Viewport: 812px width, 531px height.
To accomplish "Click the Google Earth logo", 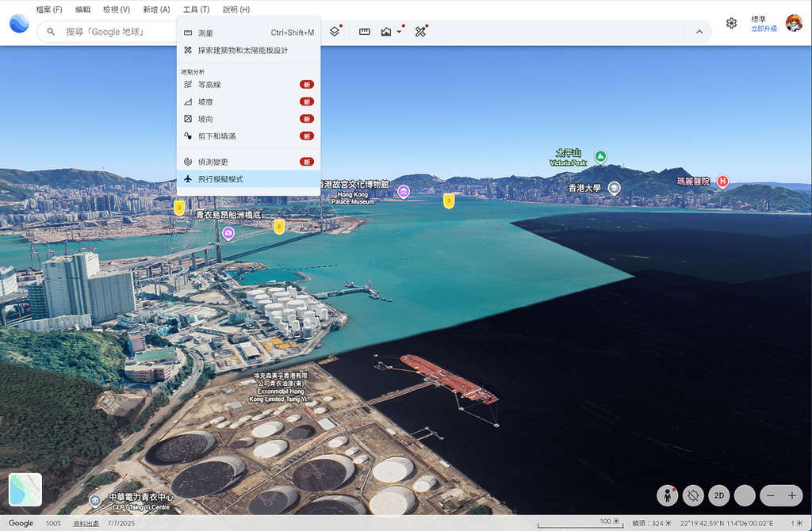I will [x=19, y=23].
